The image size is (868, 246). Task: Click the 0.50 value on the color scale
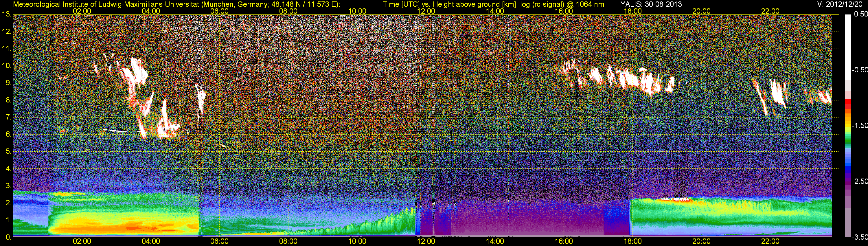(861, 14)
